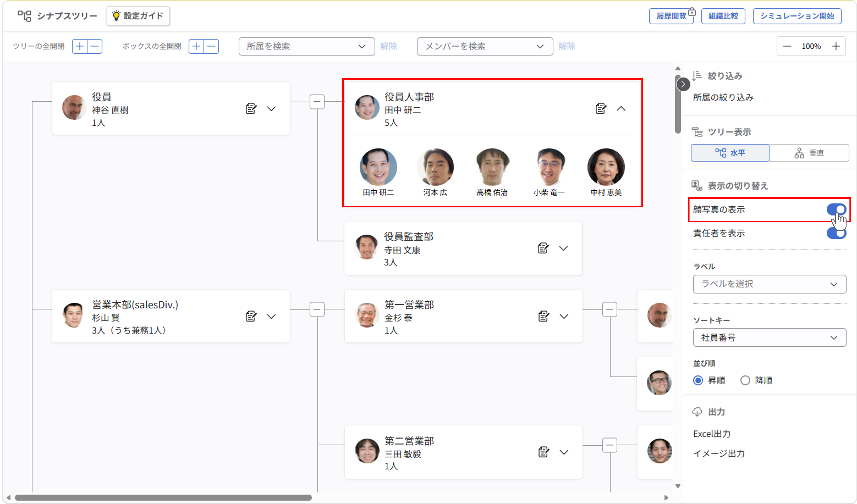Click the 出力 cloud download icon

point(697,412)
